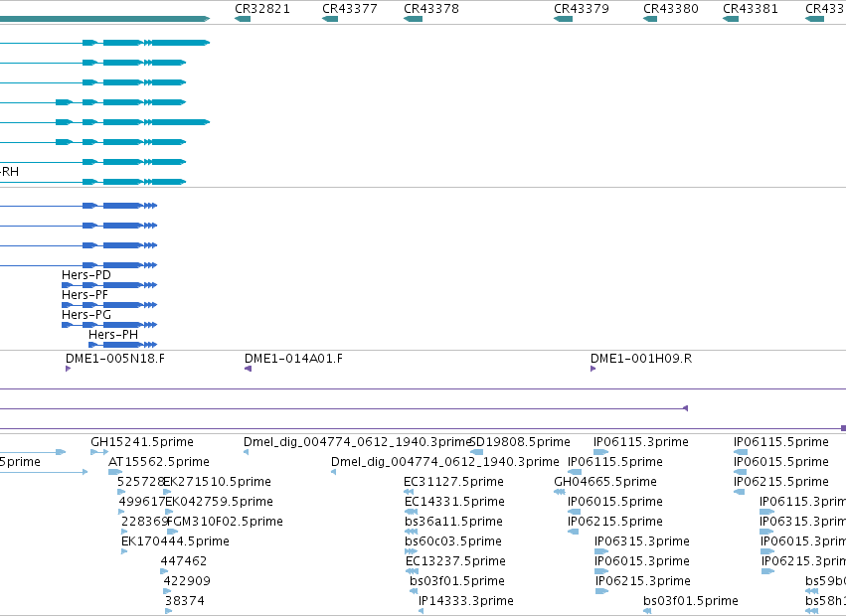Click the SD19808.5prime label
The height and width of the screenshot is (616, 846).
(x=520, y=442)
